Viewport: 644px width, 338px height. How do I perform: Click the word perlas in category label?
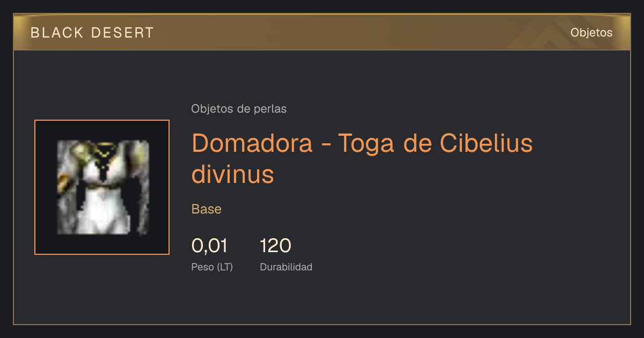pyautogui.click(x=270, y=109)
